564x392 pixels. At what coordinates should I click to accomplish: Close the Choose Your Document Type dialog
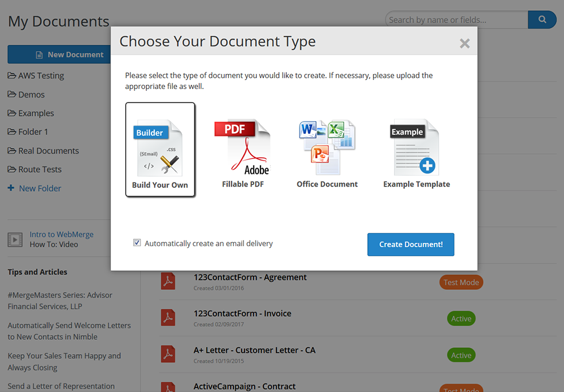point(465,44)
